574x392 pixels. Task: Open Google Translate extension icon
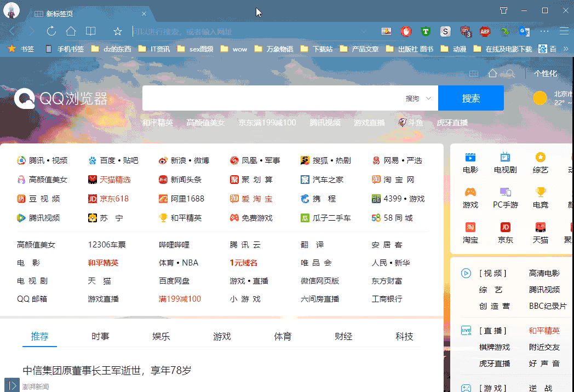click(x=525, y=31)
